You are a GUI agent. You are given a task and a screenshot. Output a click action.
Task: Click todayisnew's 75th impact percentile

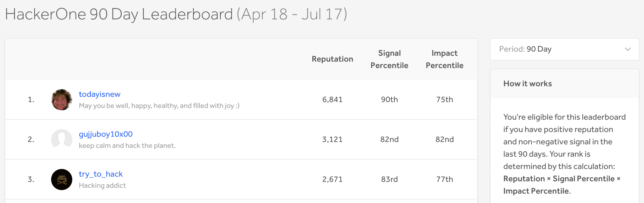pyautogui.click(x=445, y=99)
